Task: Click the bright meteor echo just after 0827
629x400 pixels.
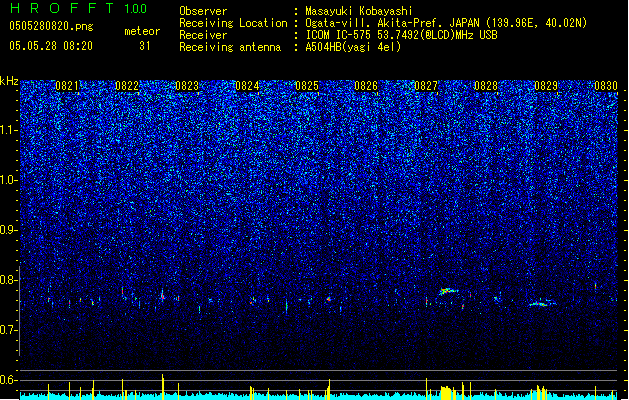Action: 448,291
